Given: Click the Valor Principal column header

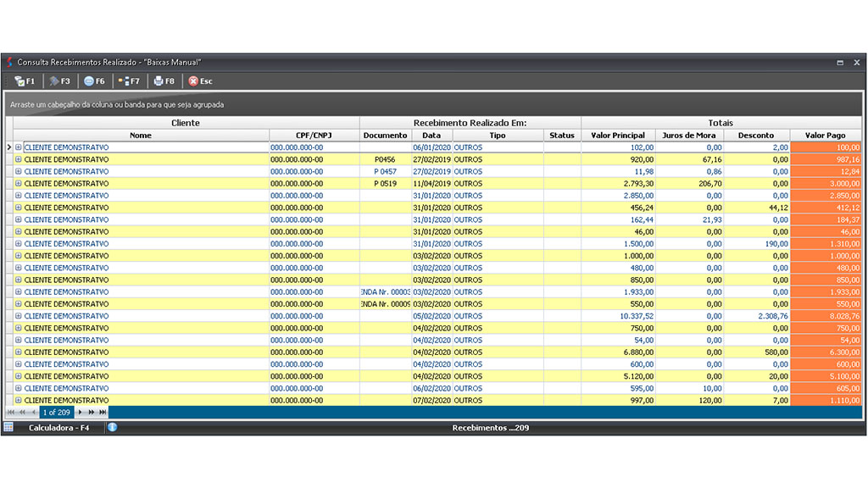Looking at the screenshot, I should tap(618, 135).
